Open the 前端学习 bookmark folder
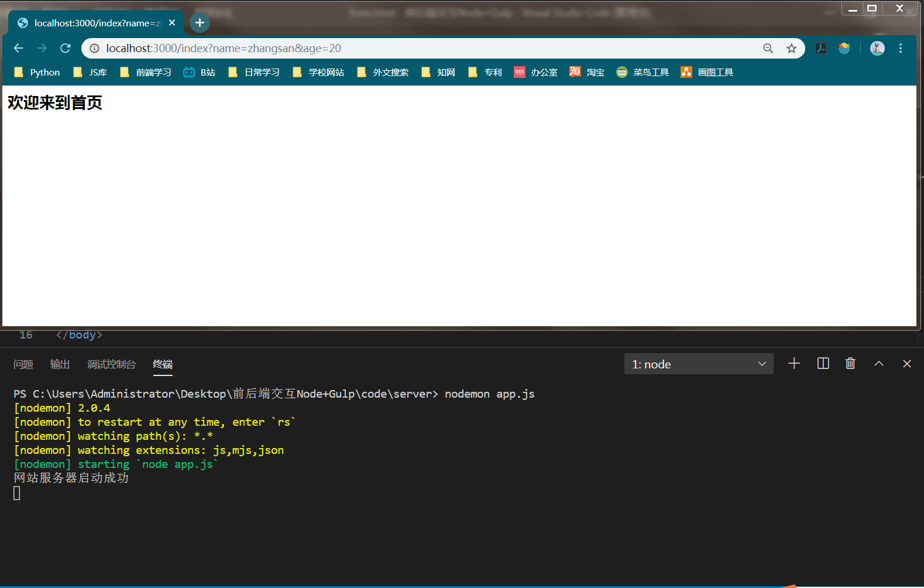The width and height of the screenshot is (924, 588). pyautogui.click(x=146, y=72)
